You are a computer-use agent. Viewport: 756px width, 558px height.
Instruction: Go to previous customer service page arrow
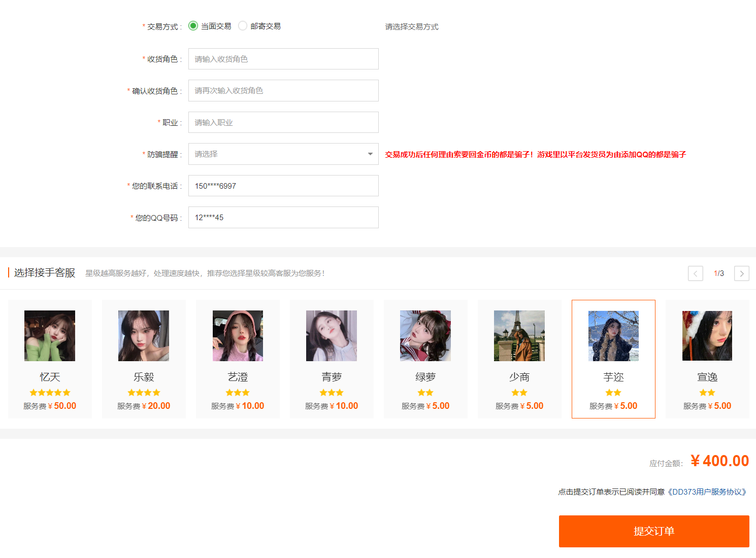(x=696, y=273)
